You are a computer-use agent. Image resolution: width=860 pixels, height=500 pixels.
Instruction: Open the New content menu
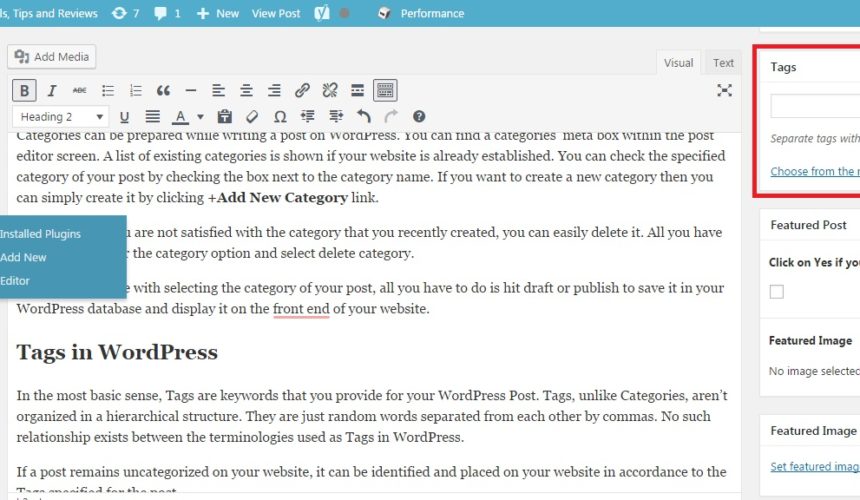click(x=218, y=13)
